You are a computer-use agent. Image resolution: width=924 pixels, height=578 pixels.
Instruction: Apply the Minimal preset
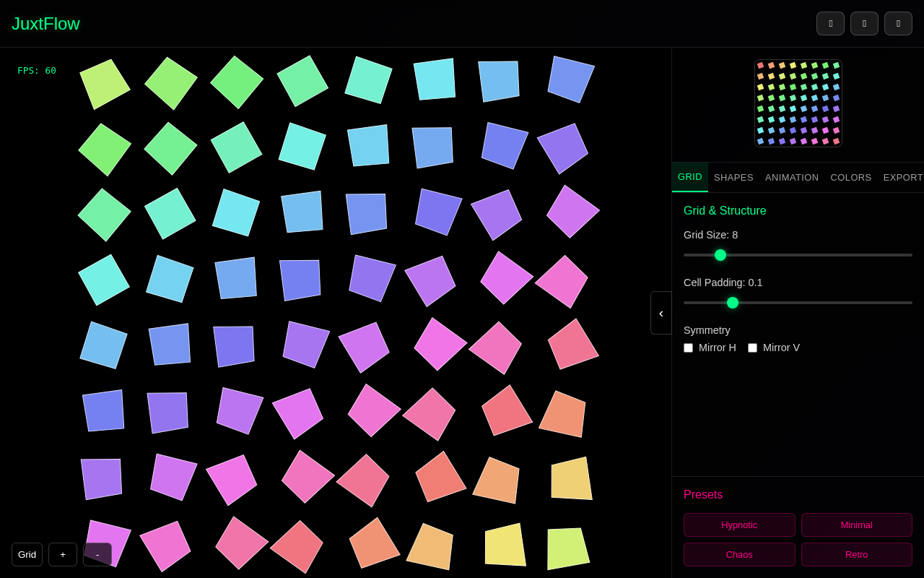click(856, 525)
